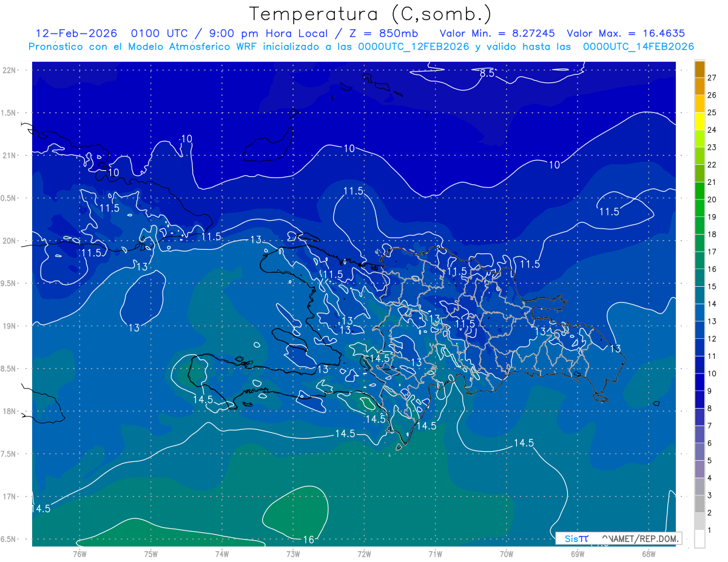Viewport: 728px width, 562px height.
Task: Click the '22N' latitude axis label
Action: point(9,70)
